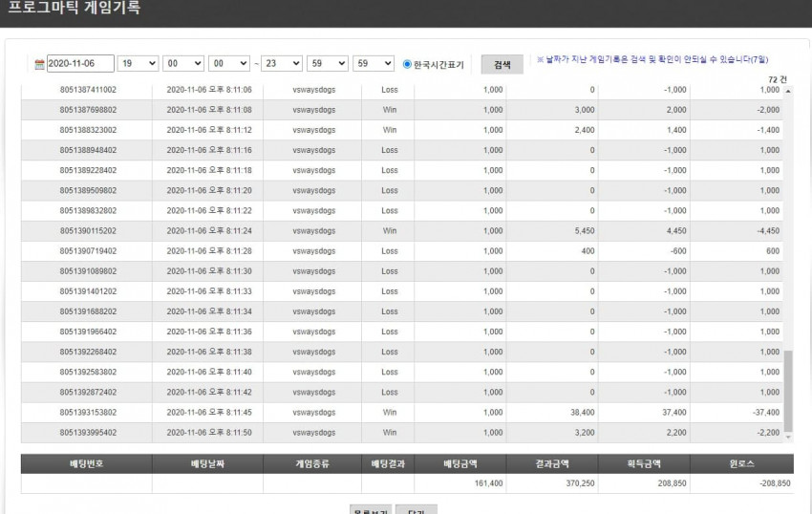Click gained amount 4,450
Screen dimensions: 812x514
pos(676,231)
